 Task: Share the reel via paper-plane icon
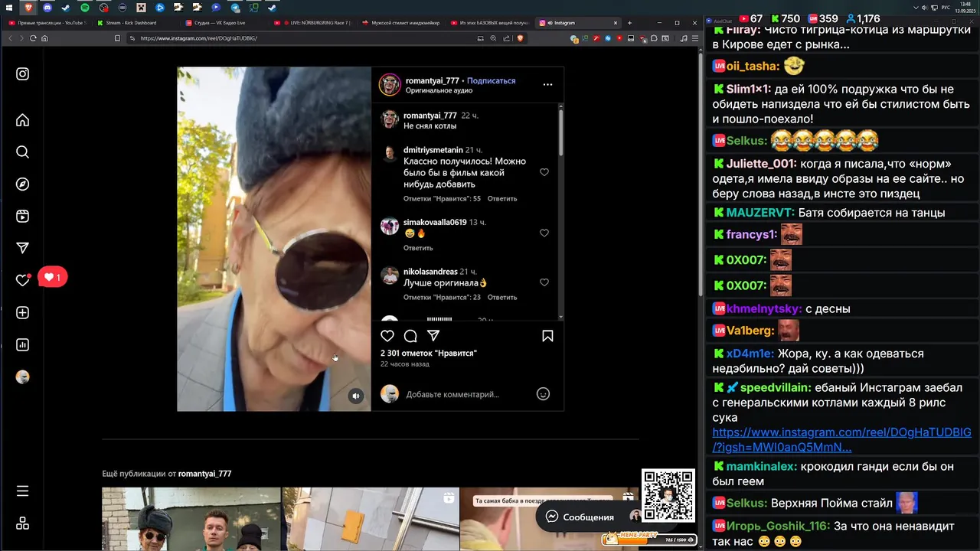[433, 336]
